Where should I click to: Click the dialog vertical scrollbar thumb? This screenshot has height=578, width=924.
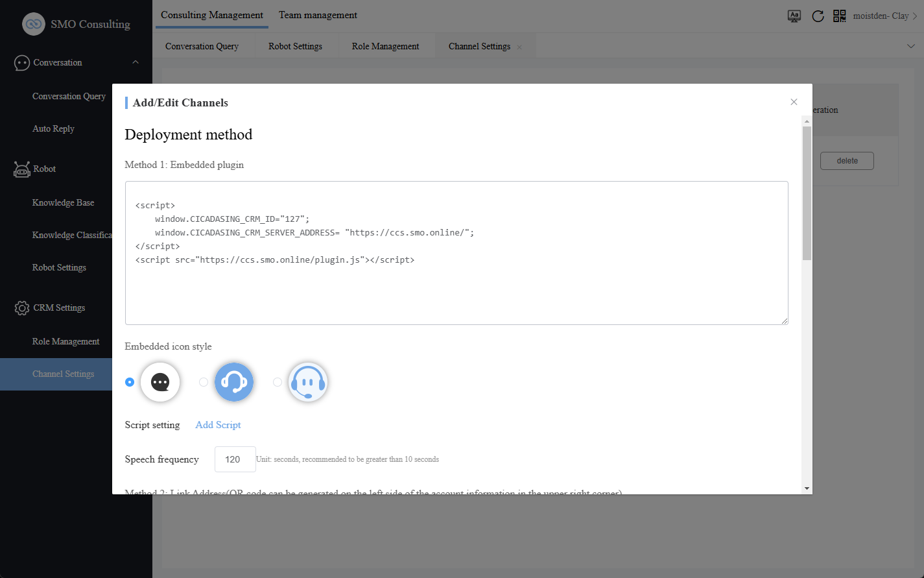[807, 193]
